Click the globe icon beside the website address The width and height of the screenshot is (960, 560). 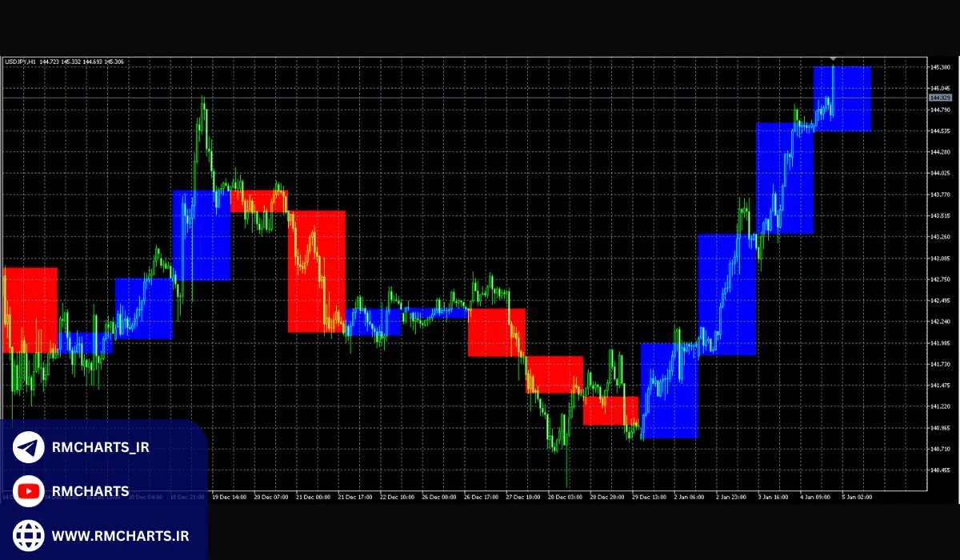tap(29, 534)
